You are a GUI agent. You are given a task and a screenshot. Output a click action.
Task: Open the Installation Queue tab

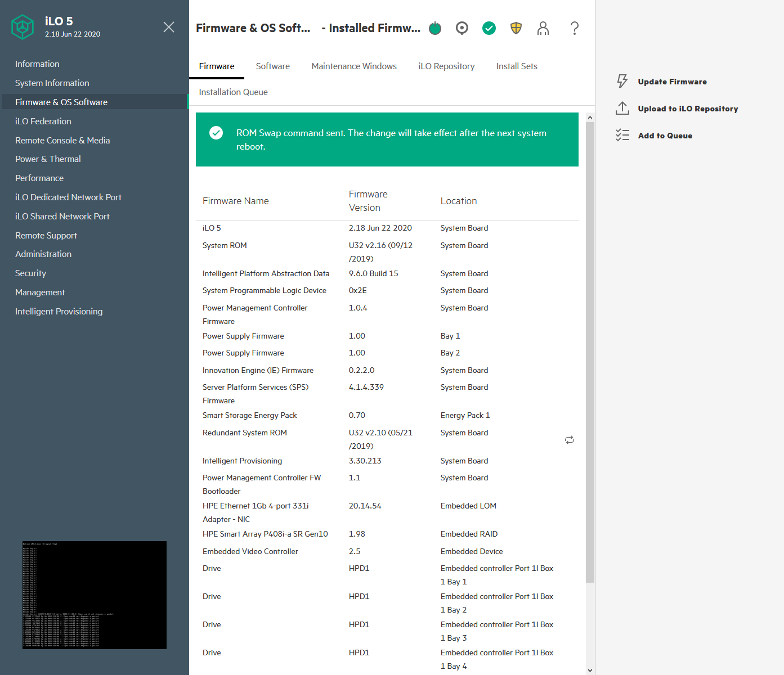click(x=233, y=92)
